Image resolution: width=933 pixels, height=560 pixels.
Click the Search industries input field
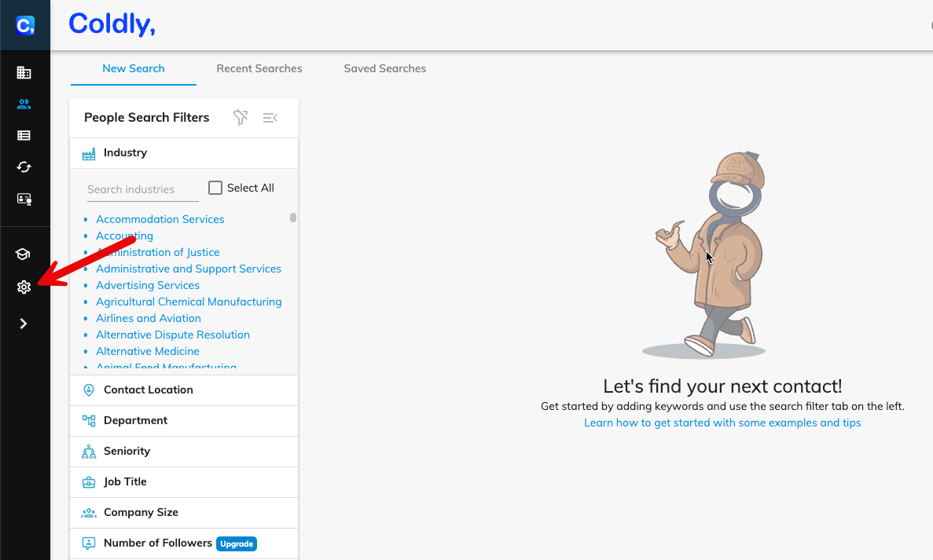click(143, 189)
